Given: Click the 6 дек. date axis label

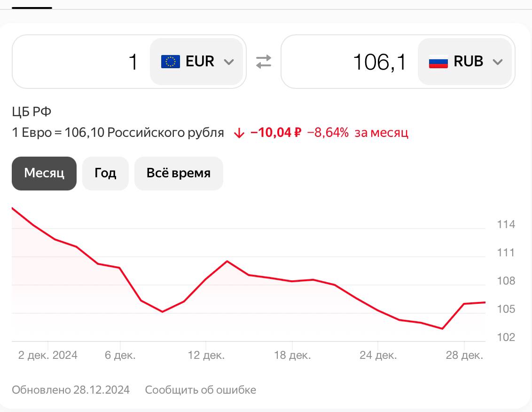Looking at the screenshot, I should [120, 356].
